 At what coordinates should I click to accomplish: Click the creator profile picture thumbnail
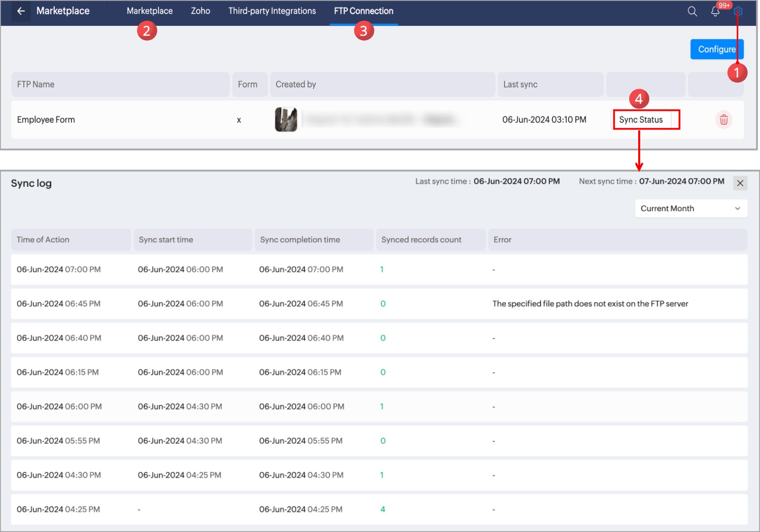point(286,120)
